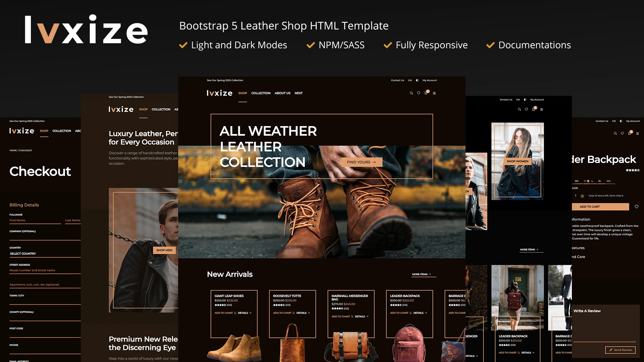The image size is (644, 362).
Task: Click the Send Review button
Action: (x=621, y=350)
